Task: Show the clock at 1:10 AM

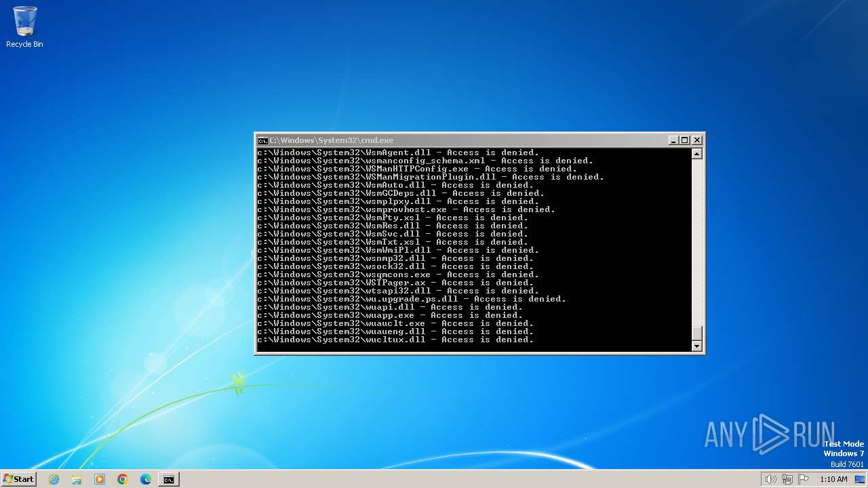Action: (833, 479)
